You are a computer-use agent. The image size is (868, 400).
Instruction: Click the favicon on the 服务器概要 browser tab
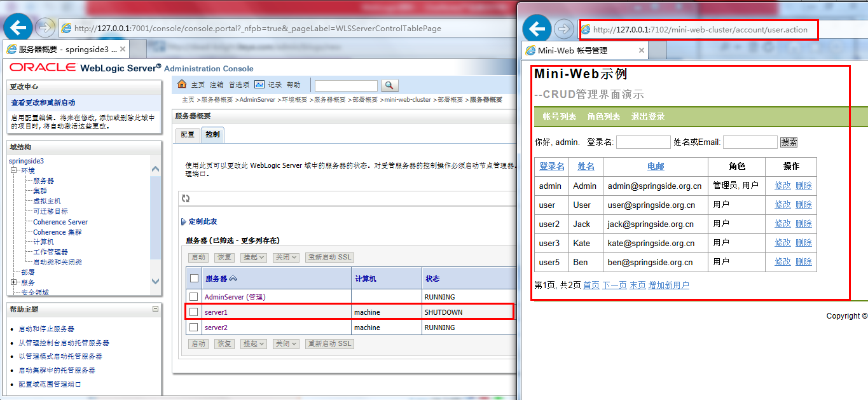(11, 49)
